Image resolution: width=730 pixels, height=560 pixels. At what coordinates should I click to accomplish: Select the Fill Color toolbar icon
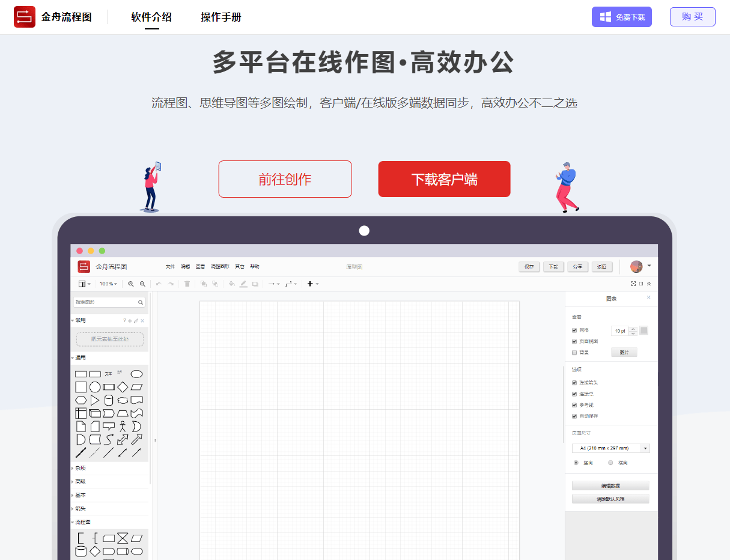pos(233,284)
